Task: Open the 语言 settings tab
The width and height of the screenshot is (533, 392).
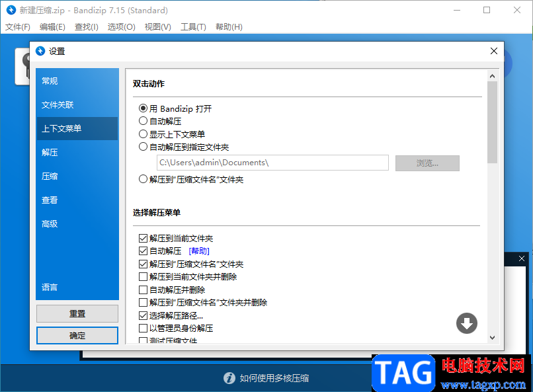Action: coord(77,287)
